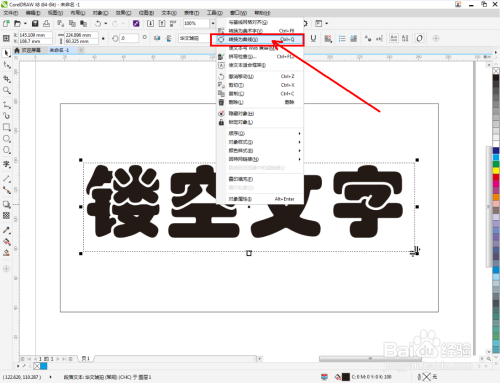
Task: Select the Interactive Fill bucket tool
Action: 6,242
